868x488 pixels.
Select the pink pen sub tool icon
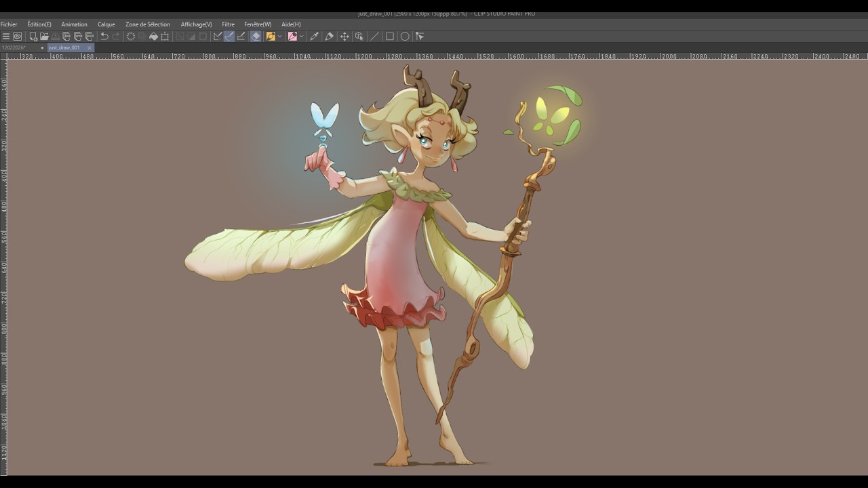(292, 37)
